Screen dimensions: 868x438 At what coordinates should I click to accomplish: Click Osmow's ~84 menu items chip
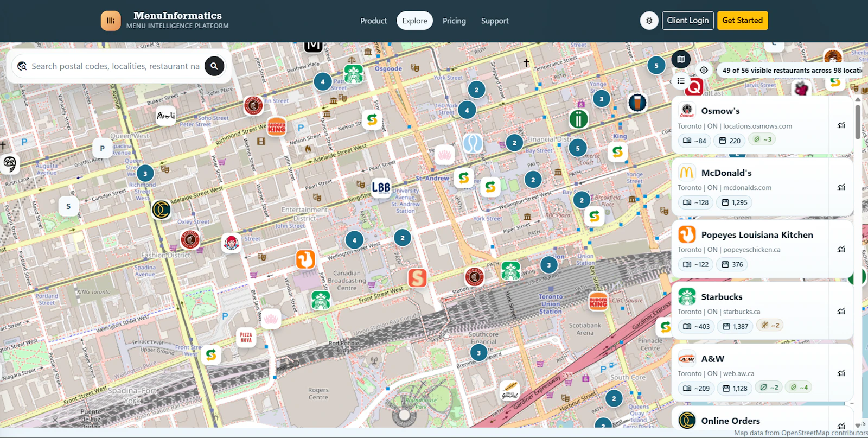tap(694, 141)
